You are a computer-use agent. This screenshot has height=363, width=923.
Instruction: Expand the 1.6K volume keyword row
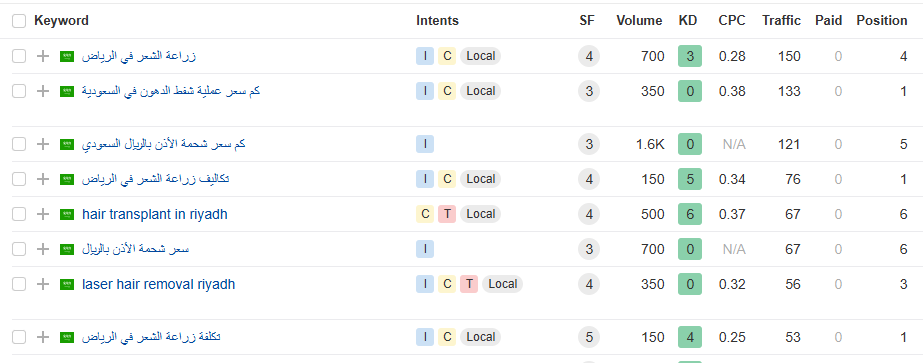tap(42, 144)
